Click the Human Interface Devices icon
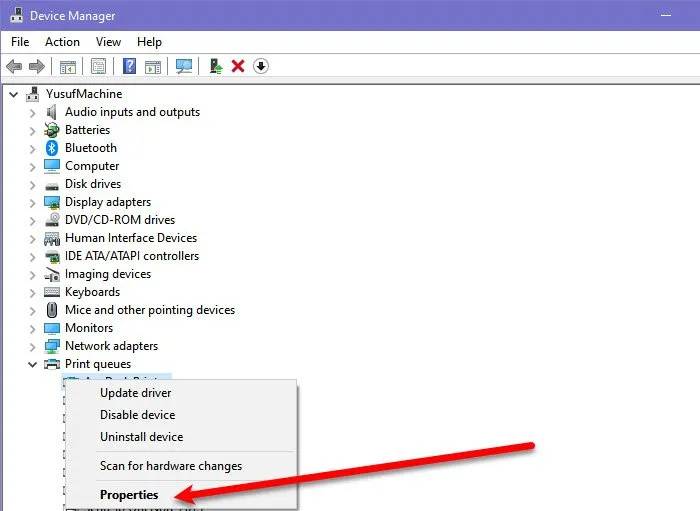The width and height of the screenshot is (700, 511). (x=52, y=238)
